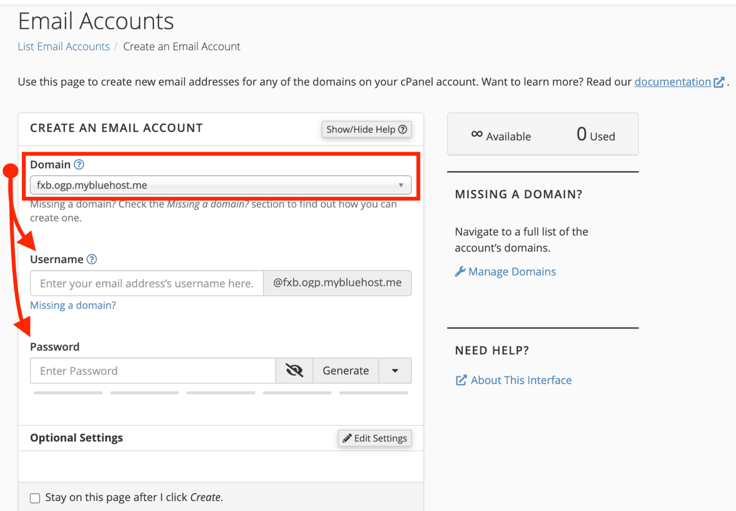Image resolution: width=736 pixels, height=511 pixels.
Task: Click the wrench icon beside Manage Domains
Action: pos(460,272)
